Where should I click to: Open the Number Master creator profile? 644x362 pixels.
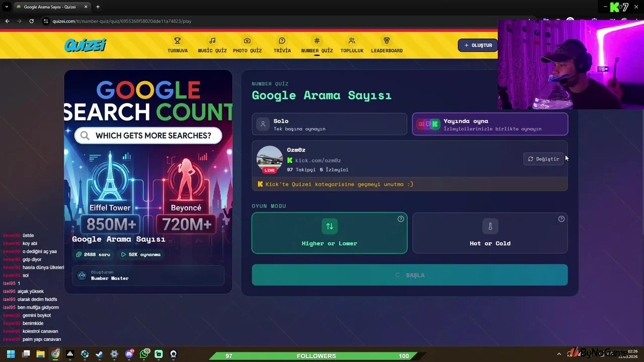pos(148,276)
